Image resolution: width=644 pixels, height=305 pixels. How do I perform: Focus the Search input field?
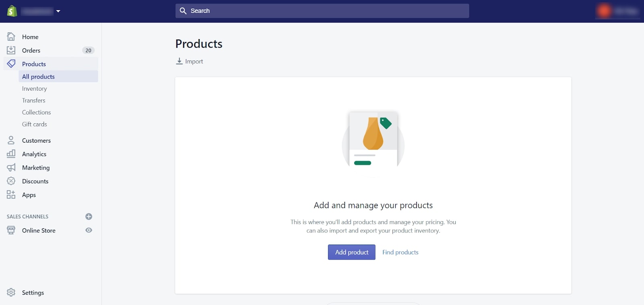coord(322,11)
